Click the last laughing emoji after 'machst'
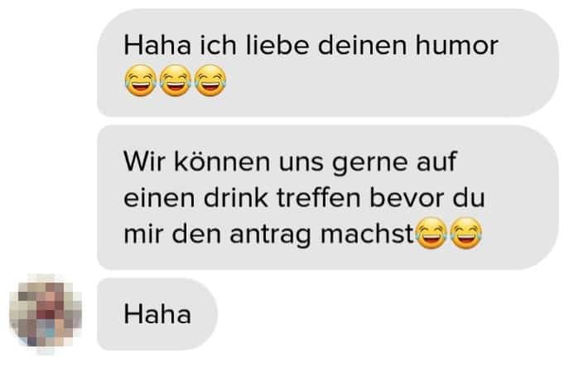 click(x=465, y=233)
